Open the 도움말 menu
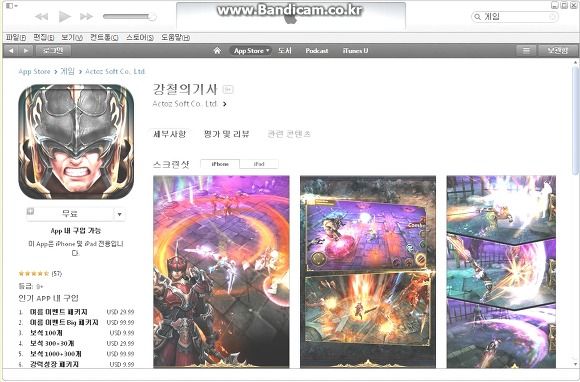 [175, 37]
